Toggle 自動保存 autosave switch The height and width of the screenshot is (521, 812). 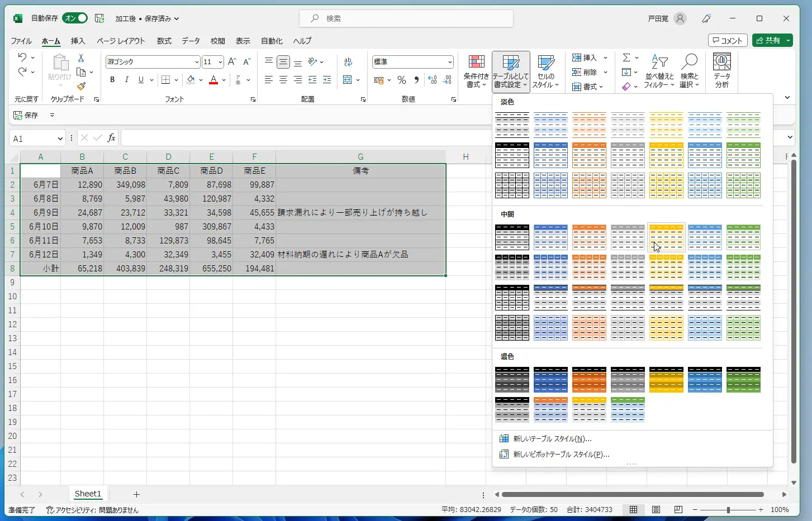point(75,18)
